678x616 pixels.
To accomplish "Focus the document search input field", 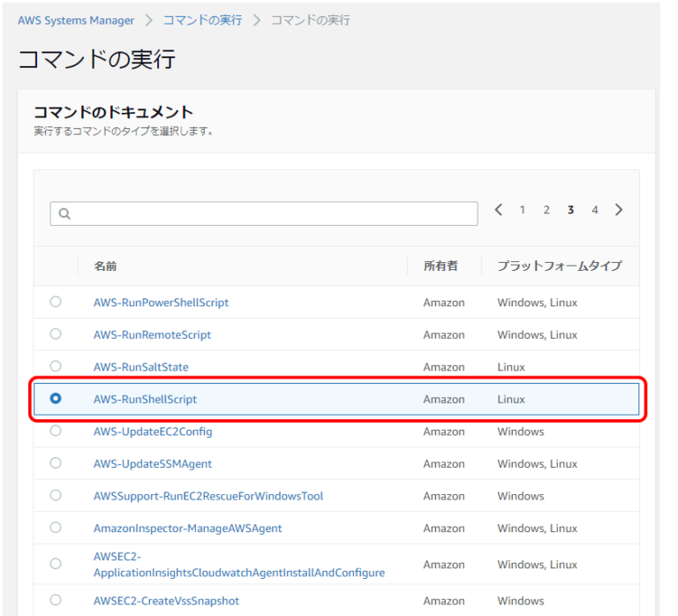I will 264,214.
